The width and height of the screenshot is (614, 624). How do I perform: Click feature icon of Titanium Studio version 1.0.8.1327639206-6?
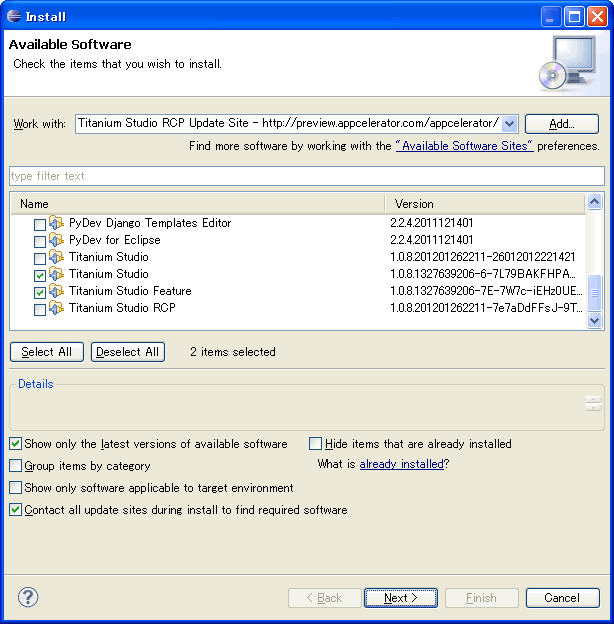pos(56,274)
